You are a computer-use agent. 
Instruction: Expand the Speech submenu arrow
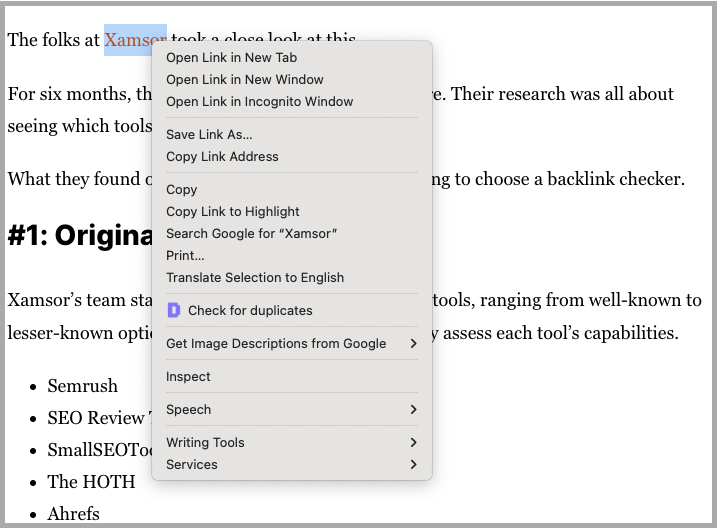pos(413,410)
